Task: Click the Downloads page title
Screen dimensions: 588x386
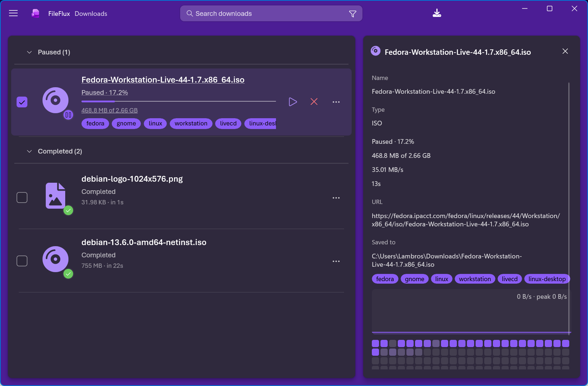Action: [x=91, y=14]
